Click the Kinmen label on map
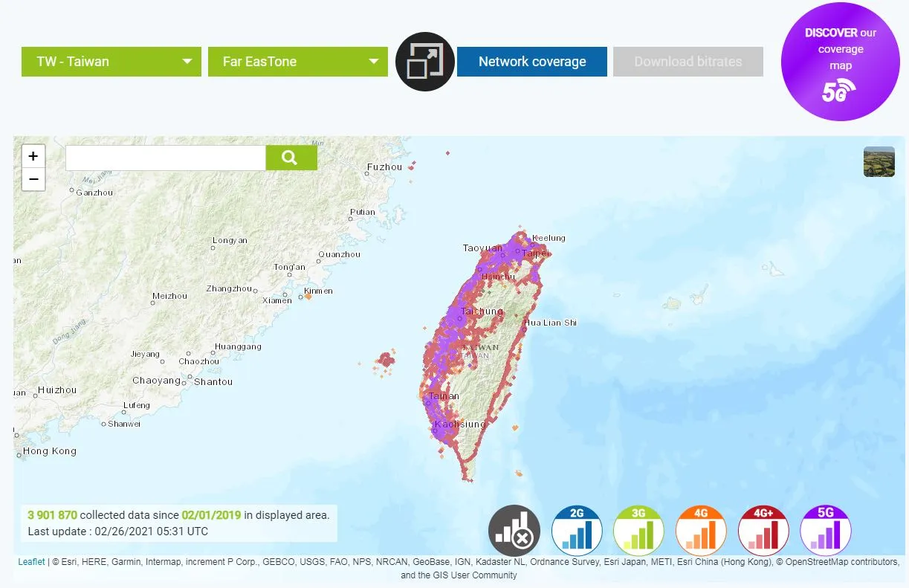Screen dimensions: 909x588 (318, 291)
